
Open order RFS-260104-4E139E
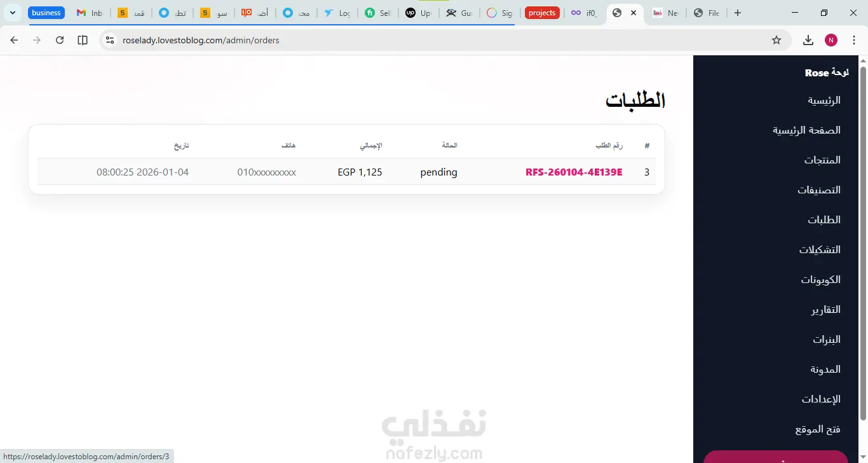point(574,172)
